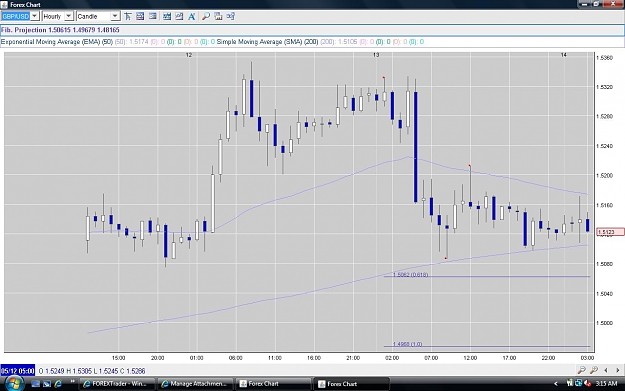Click the date label 13 above chart
The image size is (625, 391).
pyautogui.click(x=376, y=55)
